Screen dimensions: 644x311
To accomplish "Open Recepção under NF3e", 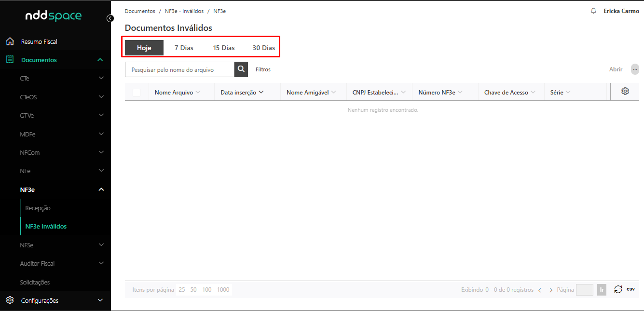I will [38, 208].
